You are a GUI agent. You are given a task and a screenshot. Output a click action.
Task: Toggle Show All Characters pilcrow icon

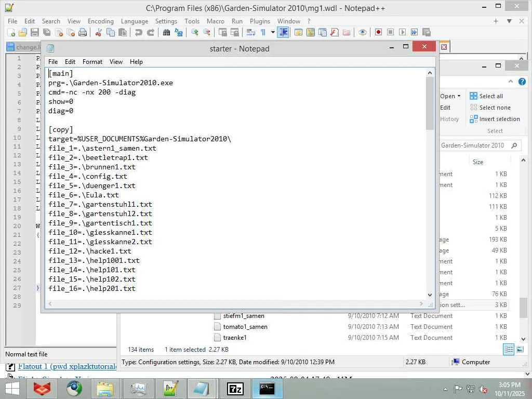pos(263,32)
